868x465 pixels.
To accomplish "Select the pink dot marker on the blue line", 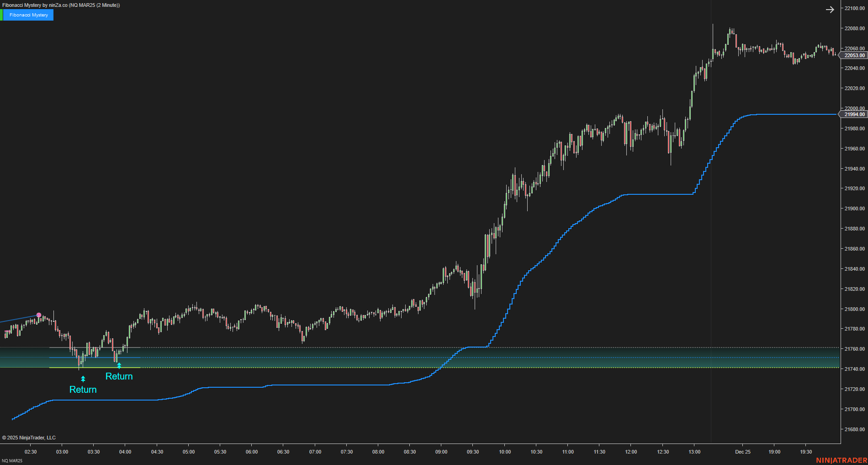I will tap(39, 315).
